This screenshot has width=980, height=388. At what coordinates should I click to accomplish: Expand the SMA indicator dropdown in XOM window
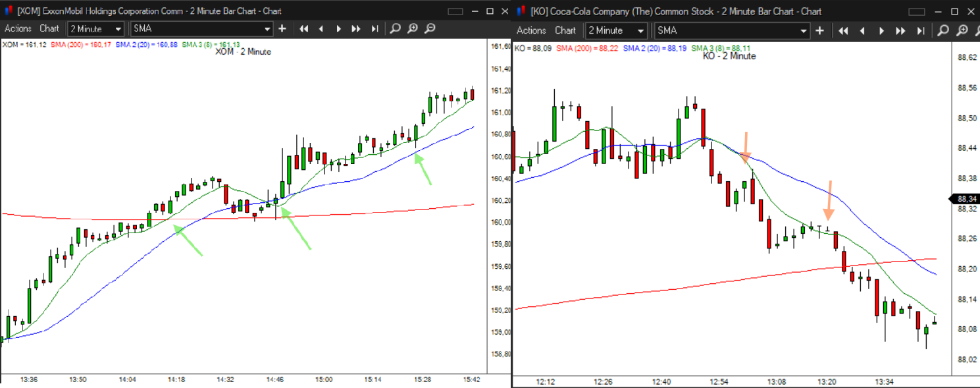click(x=201, y=29)
